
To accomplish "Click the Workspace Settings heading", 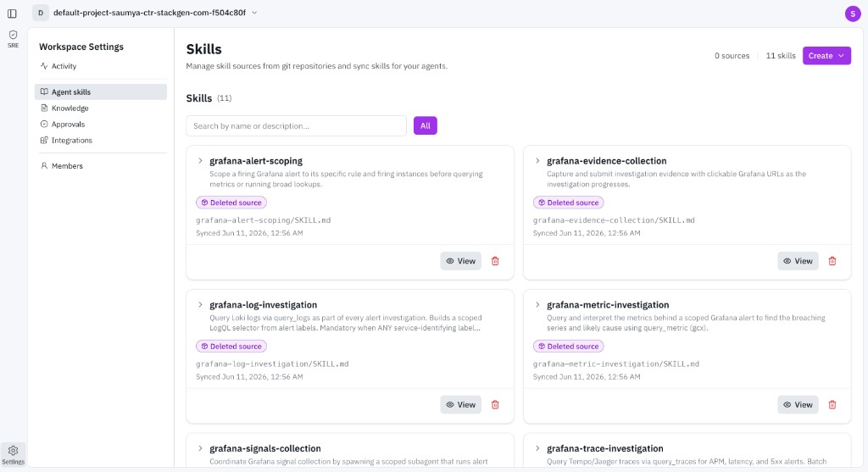I will click(81, 47).
